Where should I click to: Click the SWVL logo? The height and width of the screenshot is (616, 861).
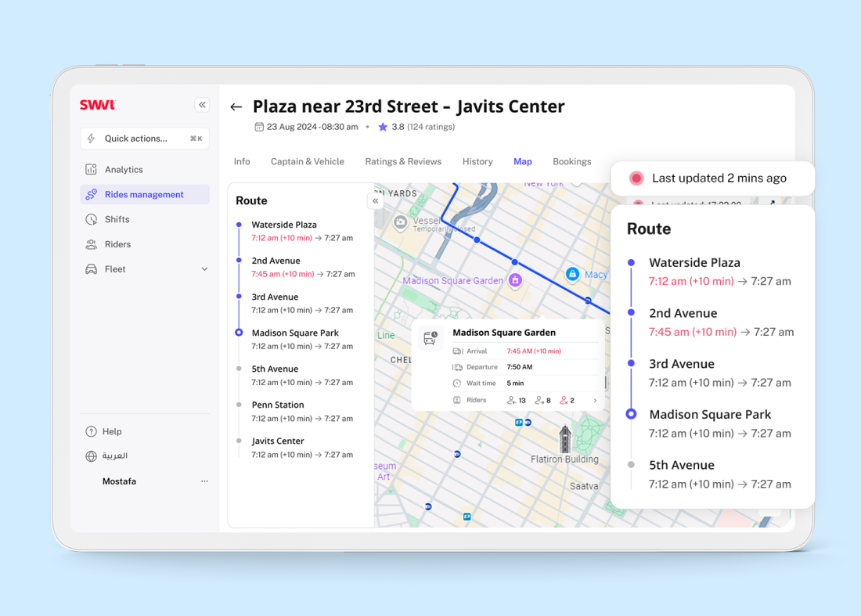98,105
